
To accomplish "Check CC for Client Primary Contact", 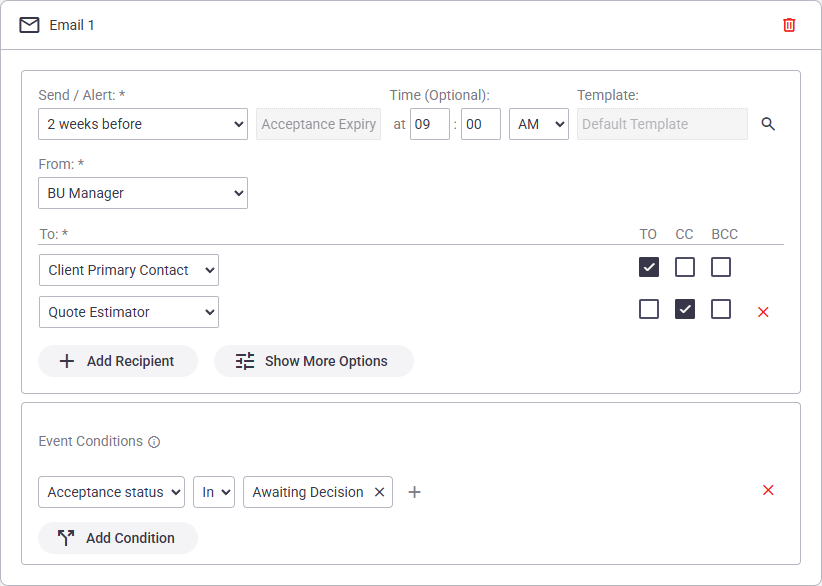I will click(685, 267).
